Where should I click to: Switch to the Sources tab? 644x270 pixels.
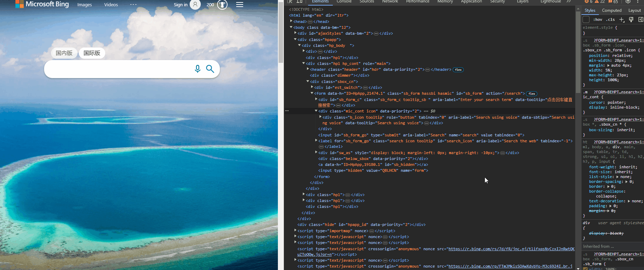[367, 1]
